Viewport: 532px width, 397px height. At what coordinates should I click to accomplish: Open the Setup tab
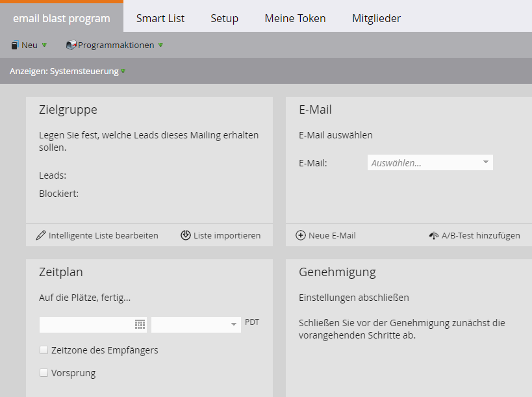point(224,18)
